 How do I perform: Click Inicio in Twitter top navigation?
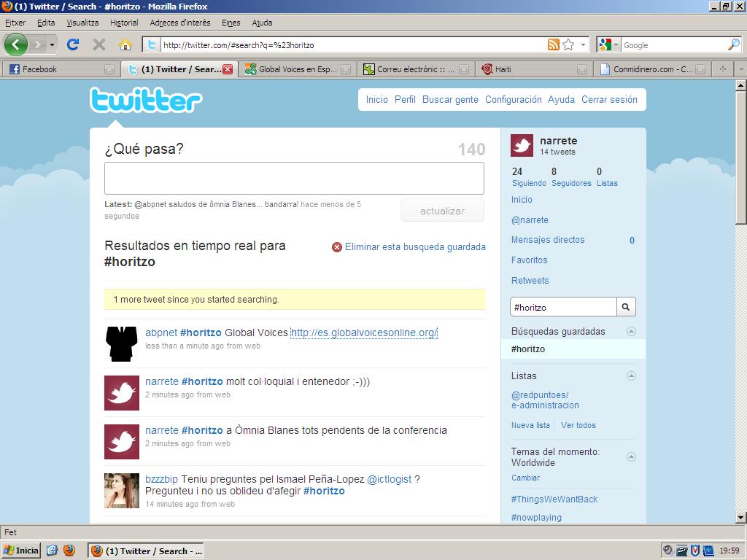pos(377,99)
